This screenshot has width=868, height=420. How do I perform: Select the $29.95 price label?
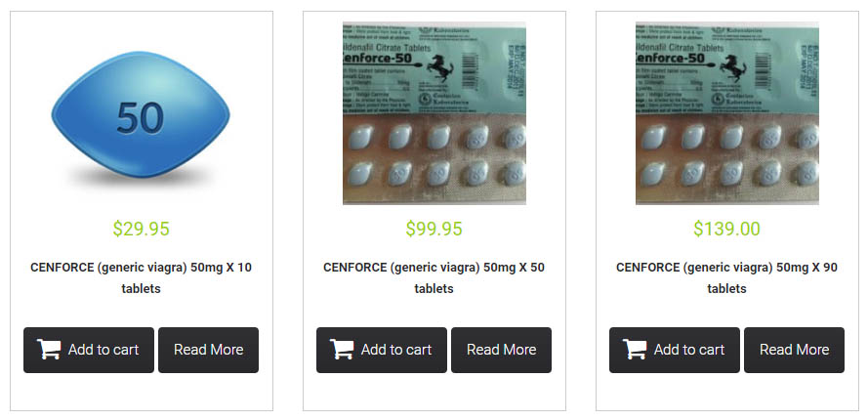pos(142,229)
